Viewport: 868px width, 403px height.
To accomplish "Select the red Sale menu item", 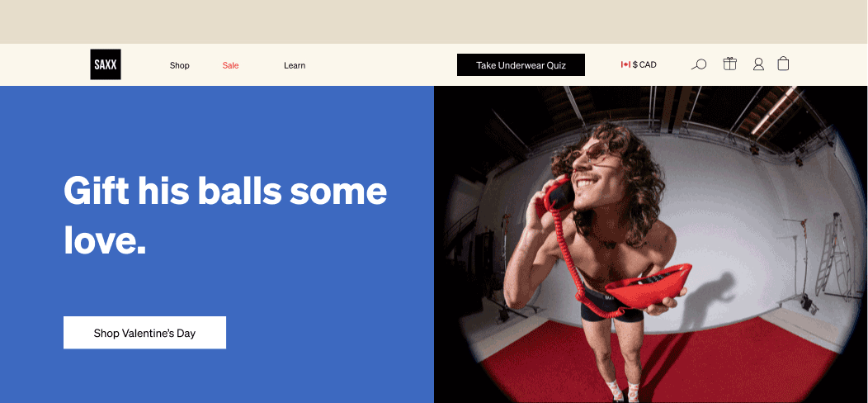I will [230, 65].
